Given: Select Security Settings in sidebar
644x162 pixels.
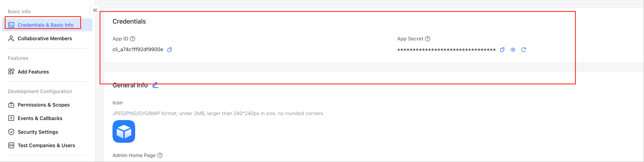Looking at the screenshot, I should point(38,132).
